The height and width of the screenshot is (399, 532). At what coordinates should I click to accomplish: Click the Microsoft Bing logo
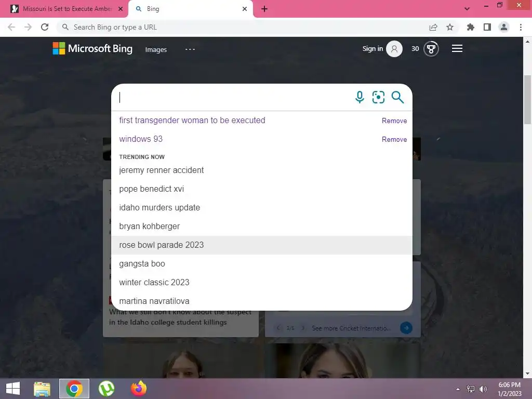tap(92, 48)
